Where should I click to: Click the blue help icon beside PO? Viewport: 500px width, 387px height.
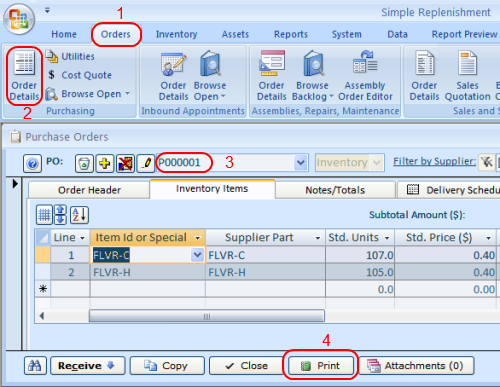(x=32, y=163)
